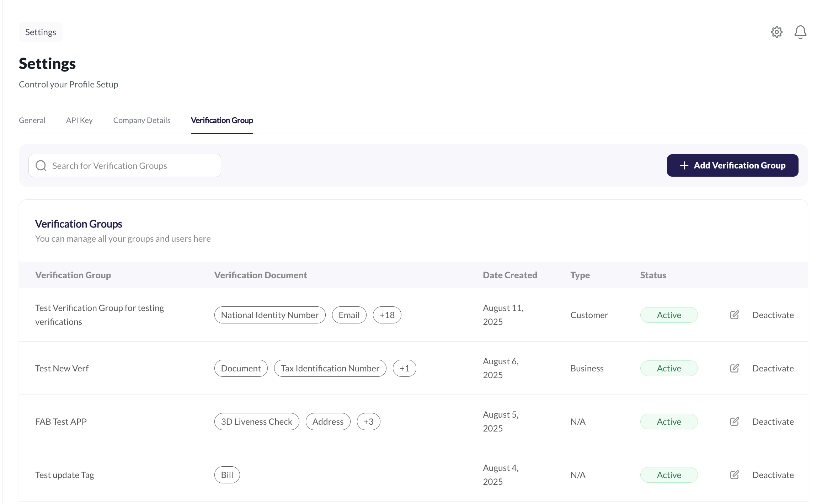This screenshot has width=822, height=504.
Task: Edit the Test update Tag group
Action: tap(734, 474)
